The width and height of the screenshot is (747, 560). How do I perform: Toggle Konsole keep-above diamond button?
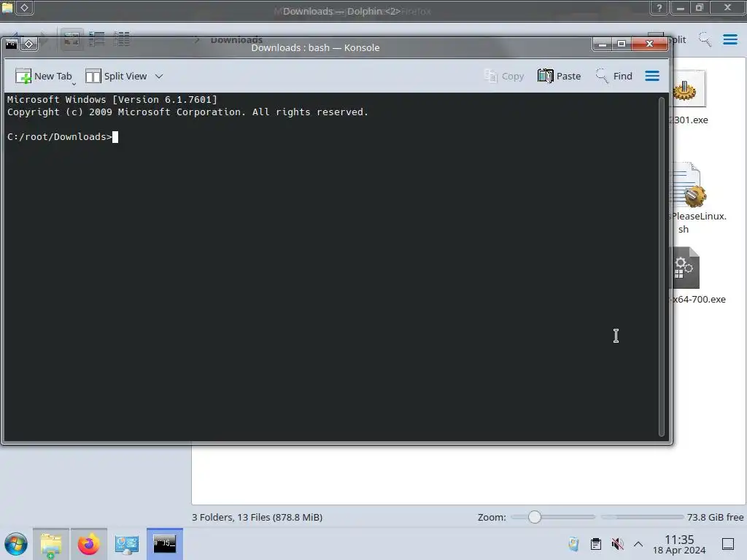click(28, 44)
